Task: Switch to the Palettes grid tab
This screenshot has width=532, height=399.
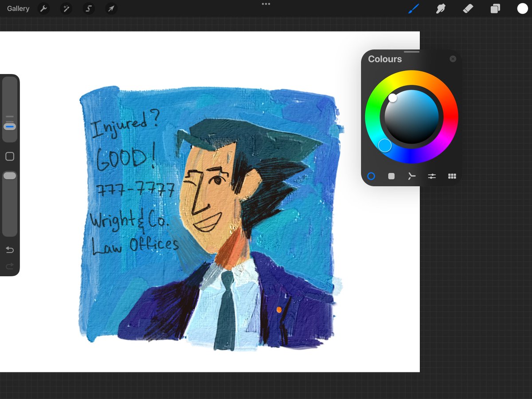Action: point(452,176)
